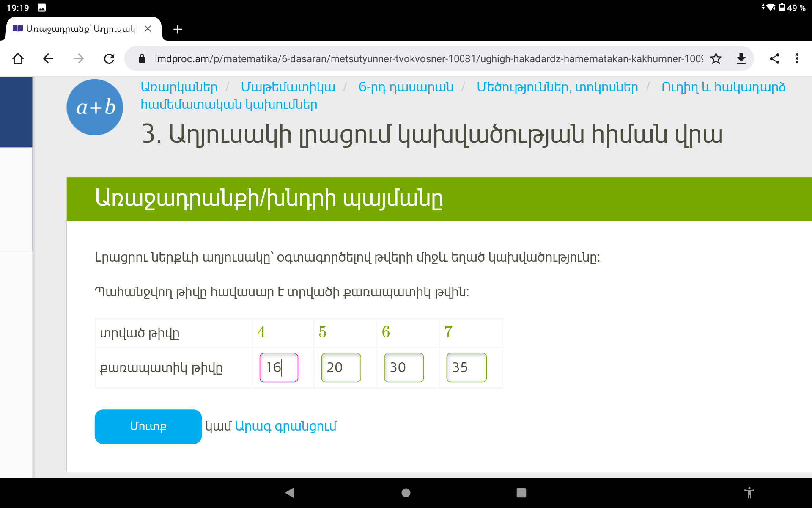Select the answer field containing 35
Screen dimensions: 812x508
(466, 367)
